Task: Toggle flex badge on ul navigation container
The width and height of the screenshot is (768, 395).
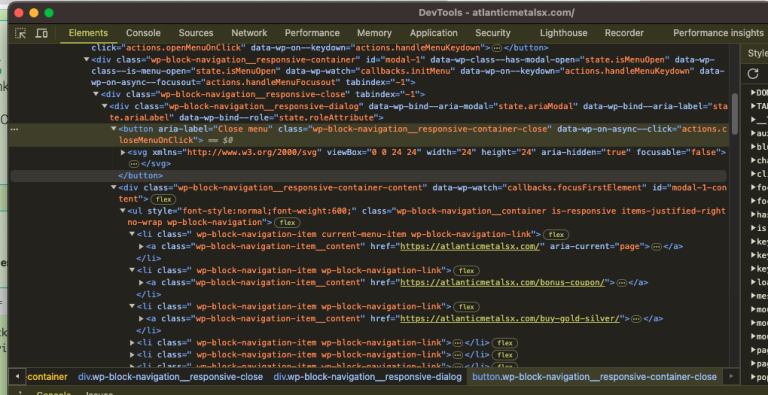Action: [x=287, y=222]
